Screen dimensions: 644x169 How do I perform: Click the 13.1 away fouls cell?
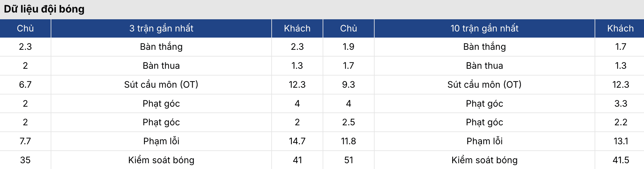click(621, 141)
